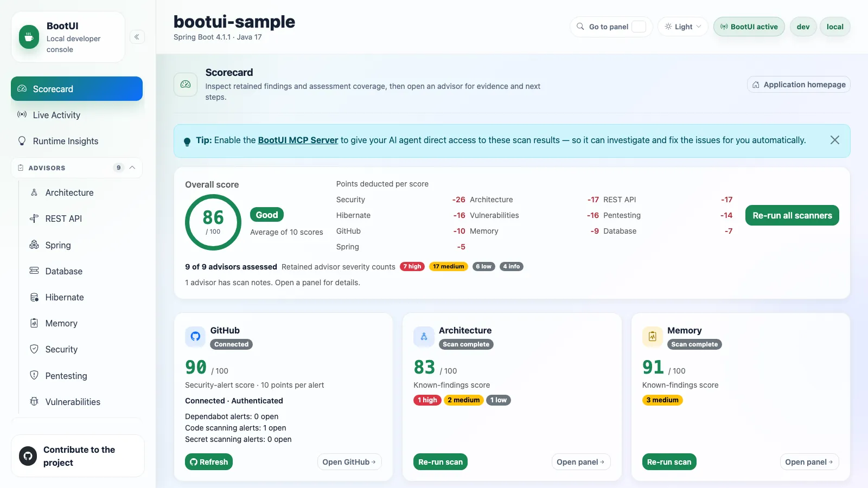The width and height of the screenshot is (868, 488).
Task: Click the Architecture icon in the sidebar
Action: point(34,192)
